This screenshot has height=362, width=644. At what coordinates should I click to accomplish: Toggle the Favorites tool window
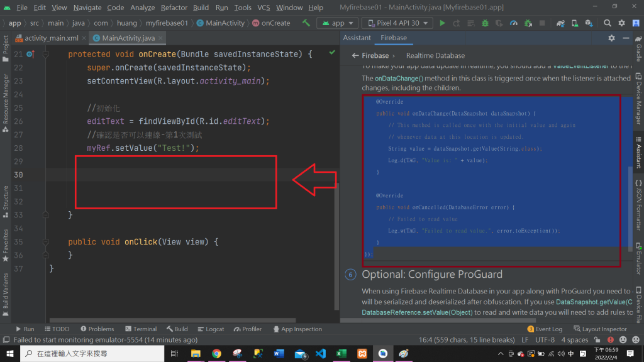tap(6, 246)
